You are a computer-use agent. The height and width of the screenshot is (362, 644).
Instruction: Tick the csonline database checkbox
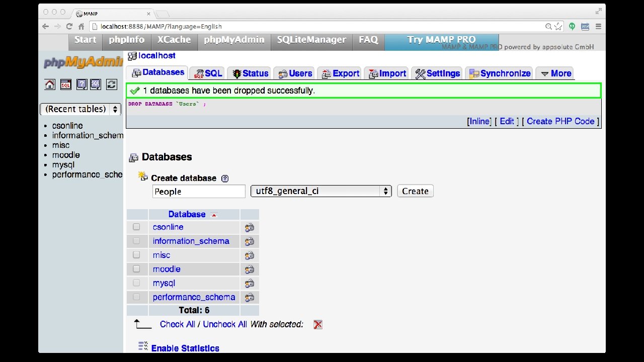(136, 227)
